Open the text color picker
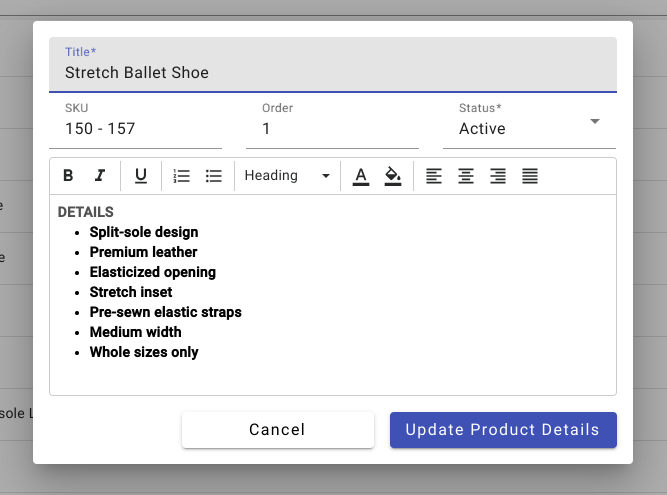The image size is (667, 495). tap(361, 176)
